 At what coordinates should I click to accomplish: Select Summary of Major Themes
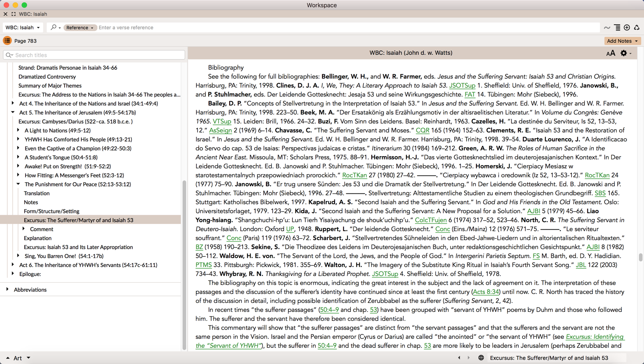click(x=50, y=86)
